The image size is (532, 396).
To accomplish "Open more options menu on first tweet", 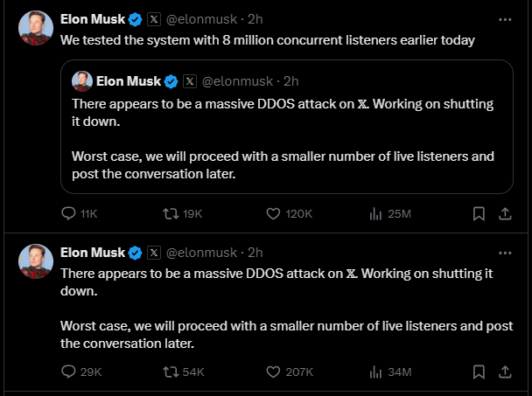I will 505,18.
